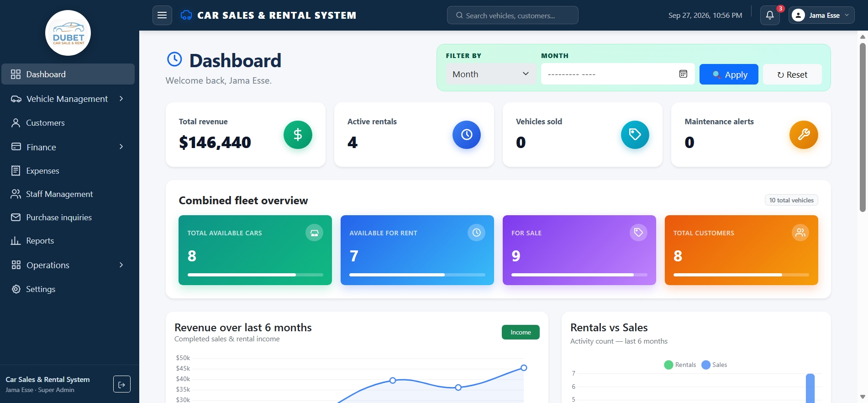Apply the month filter
Viewport: 868px width, 403px height.
click(729, 74)
